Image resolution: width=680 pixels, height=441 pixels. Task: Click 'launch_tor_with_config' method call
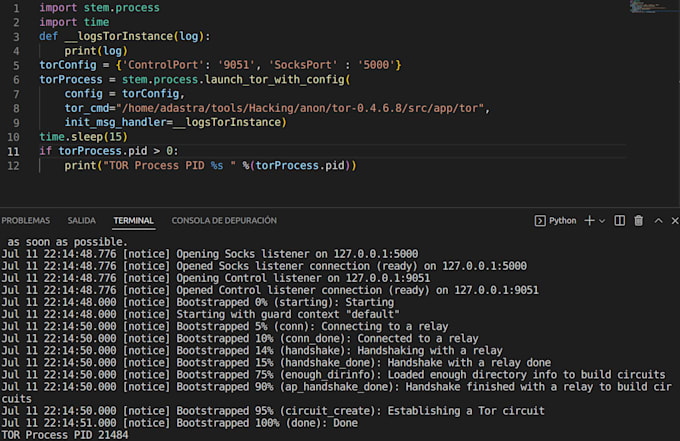[x=275, y=79]
